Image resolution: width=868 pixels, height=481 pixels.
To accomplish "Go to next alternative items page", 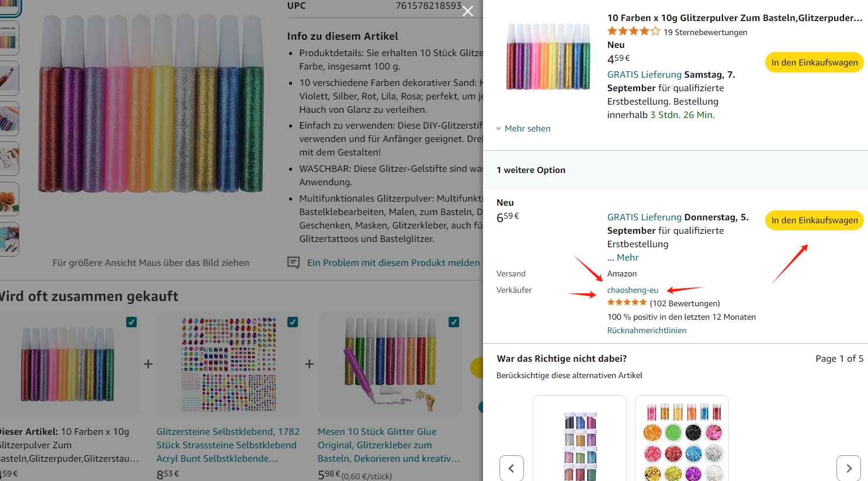I will [849, 468].
